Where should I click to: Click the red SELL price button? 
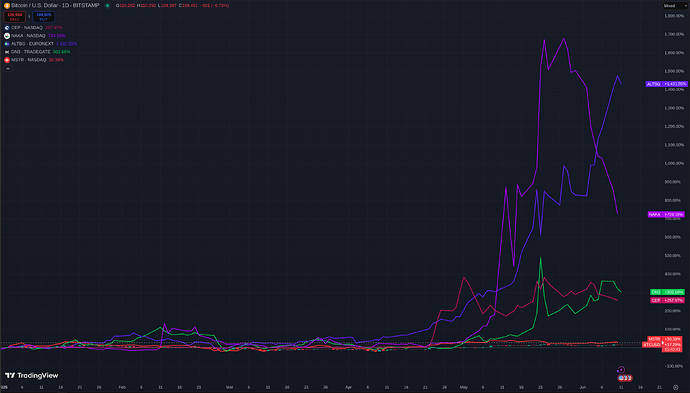click(15, 17)
